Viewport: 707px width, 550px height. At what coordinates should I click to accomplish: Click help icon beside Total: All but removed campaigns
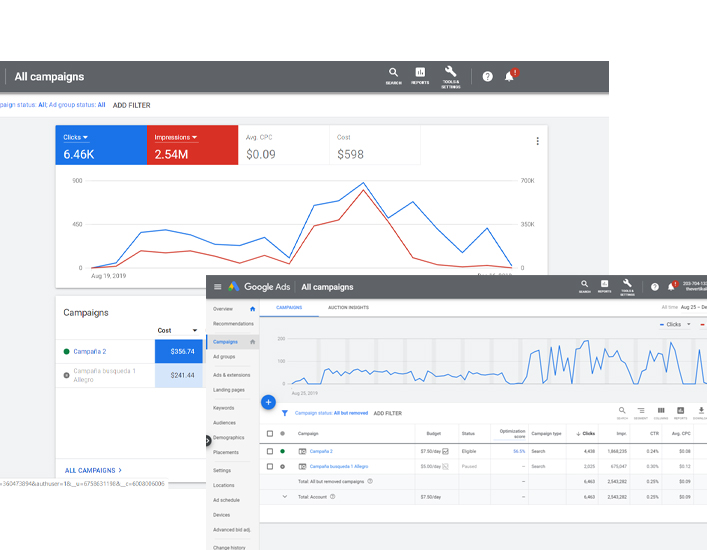tap(370, 481)
